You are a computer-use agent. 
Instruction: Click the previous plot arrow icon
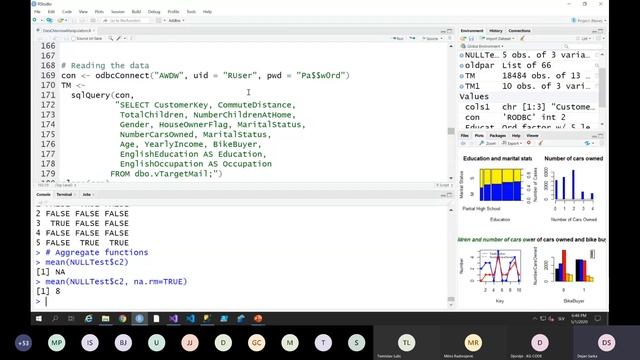tap(463, 143)
